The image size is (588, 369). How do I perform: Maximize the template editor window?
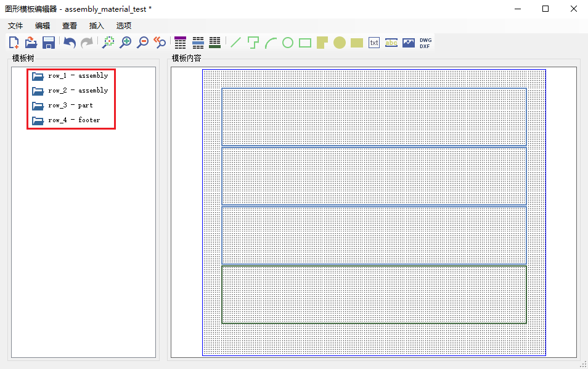pos(545,9)
